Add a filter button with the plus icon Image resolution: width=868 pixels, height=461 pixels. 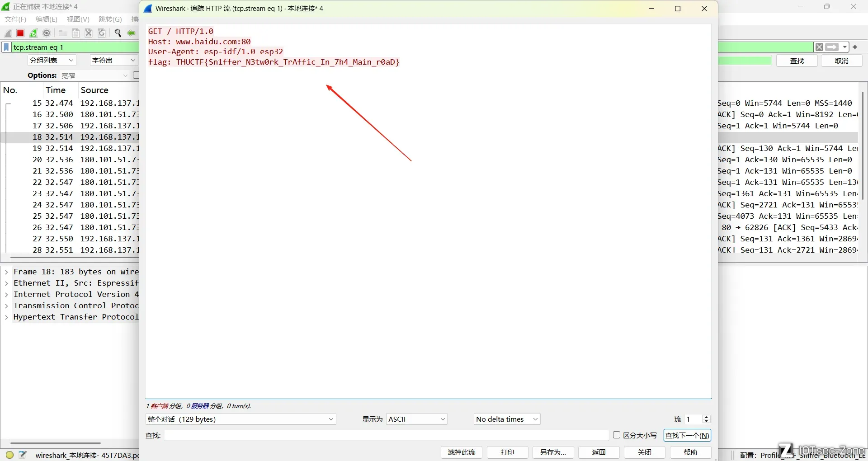tap(855, 47)
